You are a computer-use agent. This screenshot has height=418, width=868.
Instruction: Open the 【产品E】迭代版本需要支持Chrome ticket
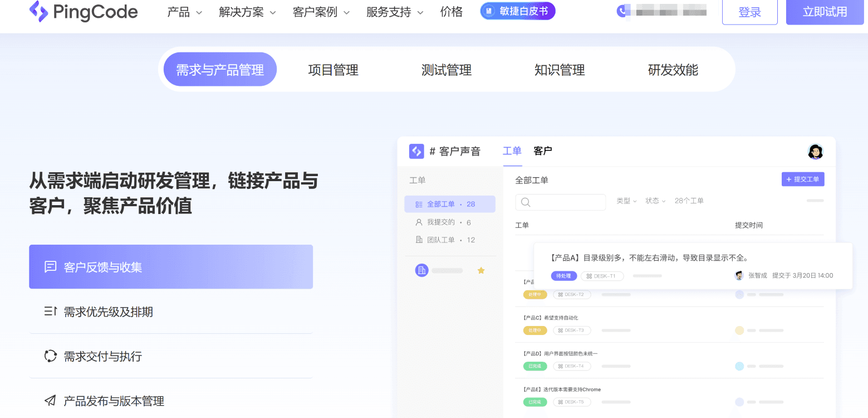point(562,389)
